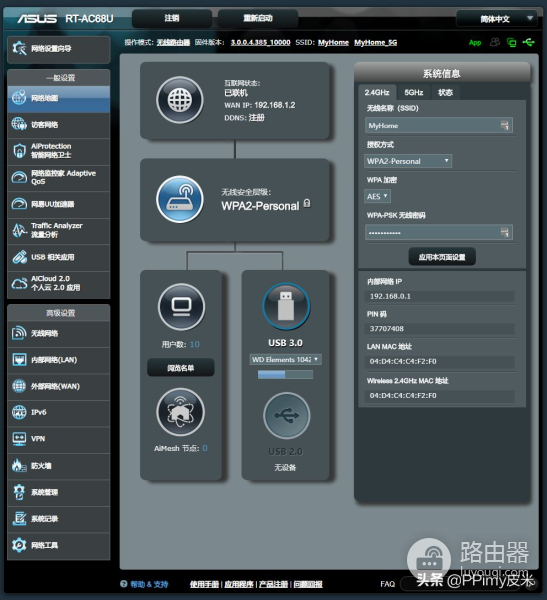
Task: Open 网络工具 sidebar icon
Action: (x=19, y=545)
